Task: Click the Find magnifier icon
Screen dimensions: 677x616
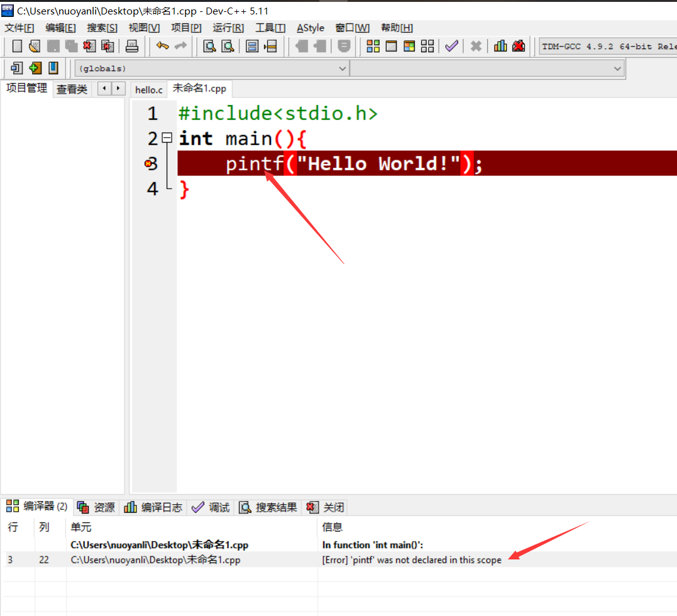Action: coord(209,46)
